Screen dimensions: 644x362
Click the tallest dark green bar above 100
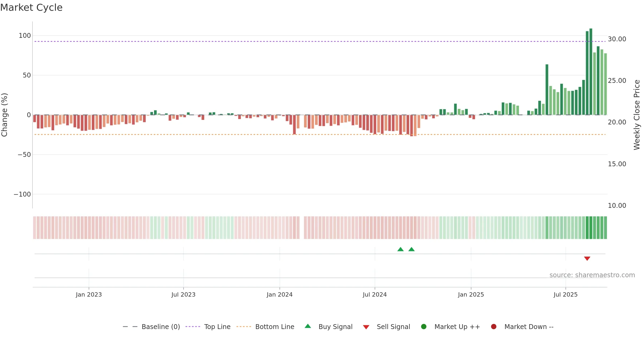click(x=591, y=72)
